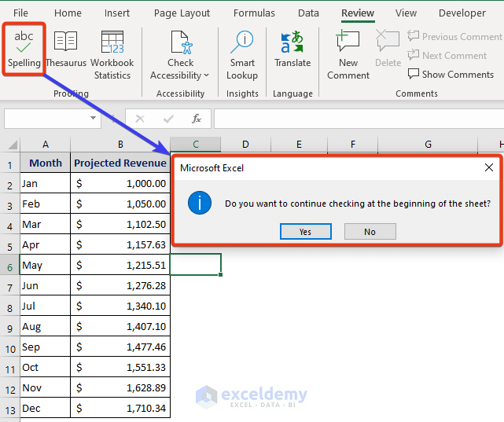This screenshot has width=504, height=422.
Task: Click the 1,340.10 revenue cell
Action: [120, 306]
